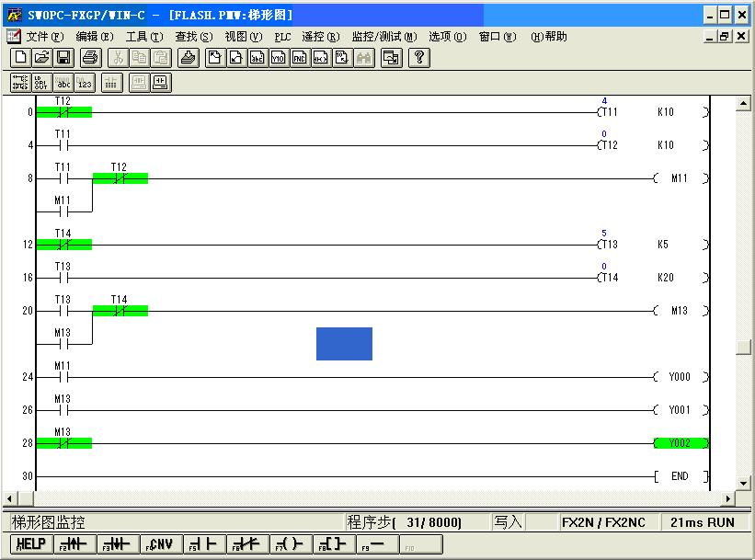Open the 文件(F) menu

coord(44,37)
